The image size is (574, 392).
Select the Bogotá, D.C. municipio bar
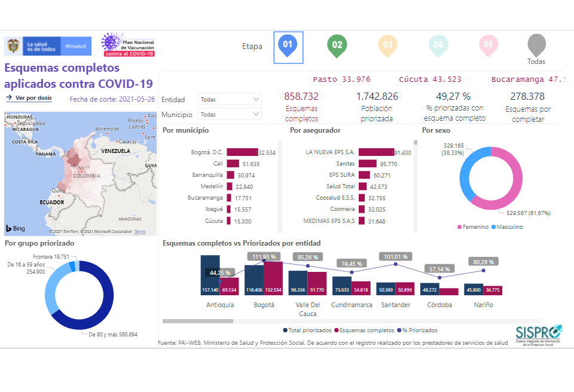(x=242, y=152)
